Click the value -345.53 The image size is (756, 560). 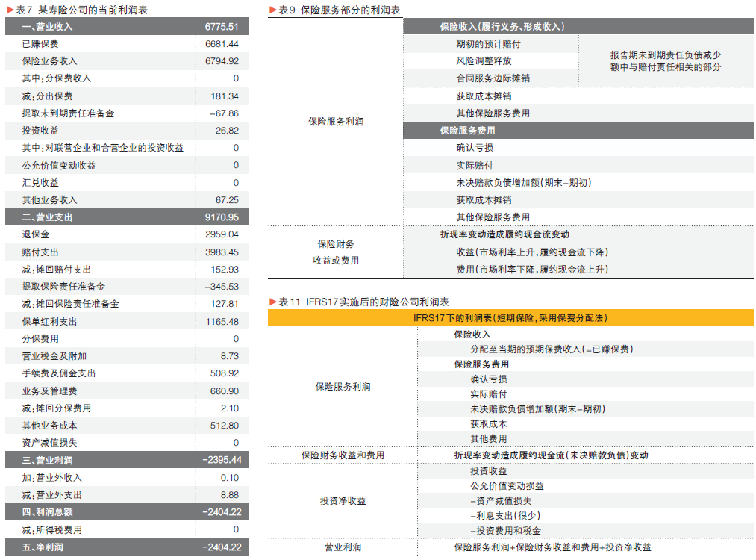tap(222, 287)
